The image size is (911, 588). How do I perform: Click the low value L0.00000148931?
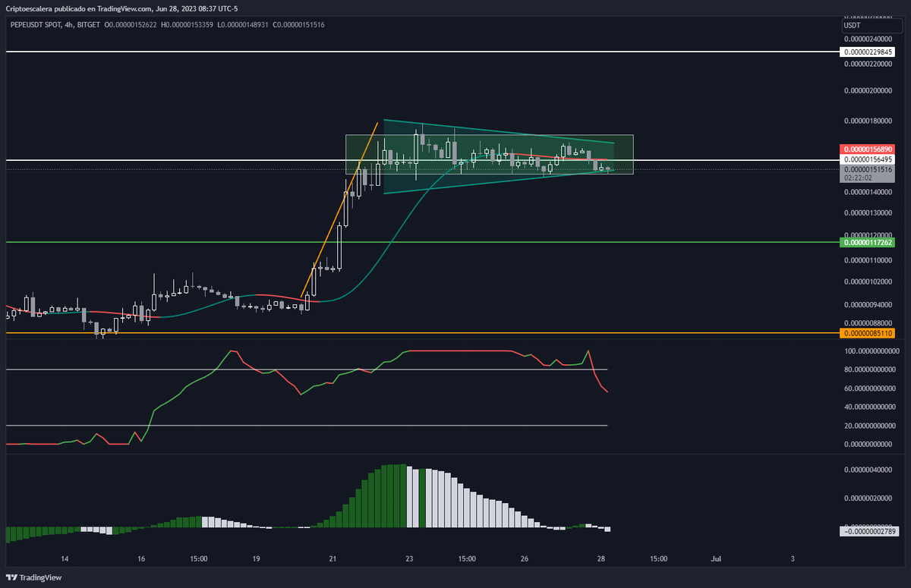pos(243,24)
